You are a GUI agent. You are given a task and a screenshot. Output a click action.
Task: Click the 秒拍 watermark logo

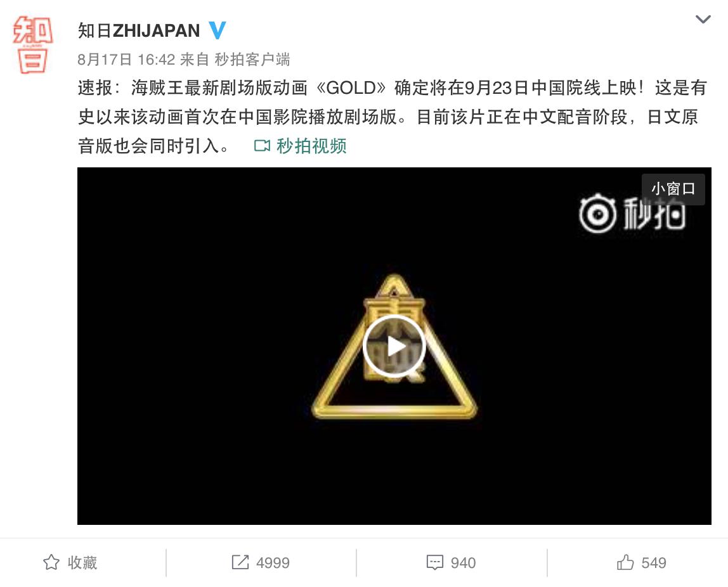632,214
